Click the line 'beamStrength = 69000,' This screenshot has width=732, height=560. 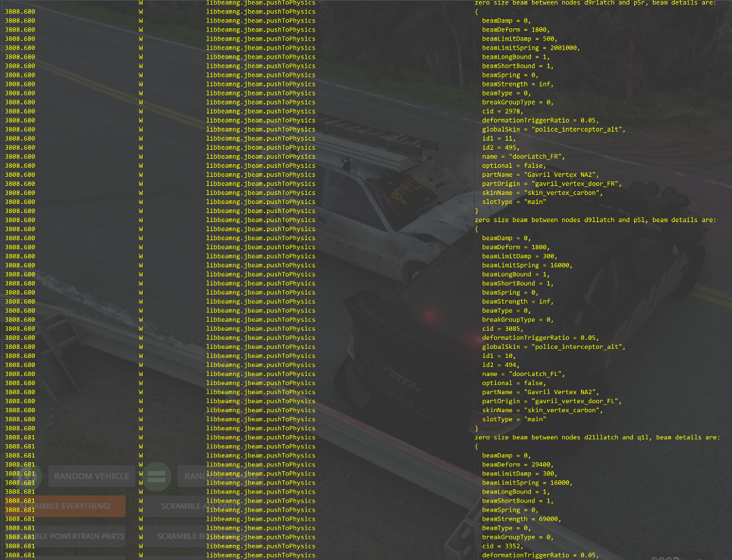(523, 518)
